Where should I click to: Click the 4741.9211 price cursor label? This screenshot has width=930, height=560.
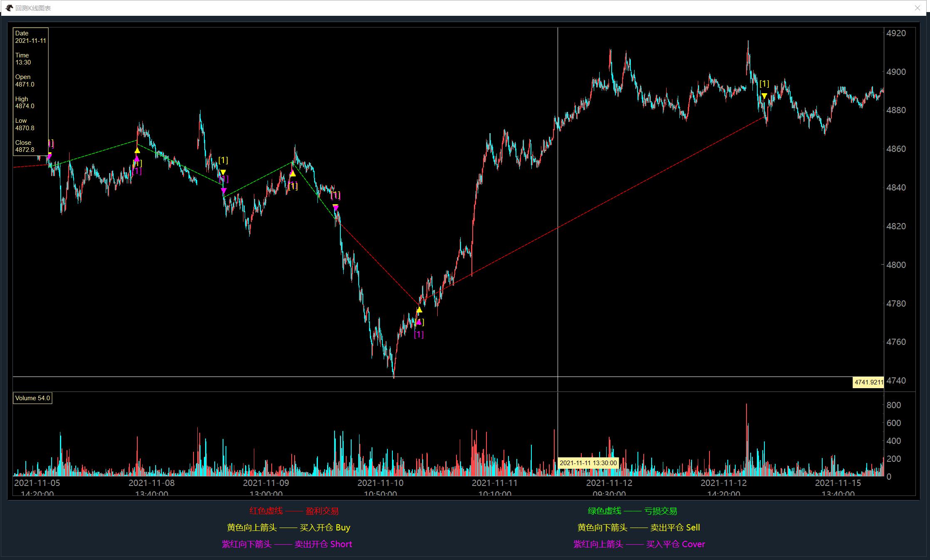(868, 382)
